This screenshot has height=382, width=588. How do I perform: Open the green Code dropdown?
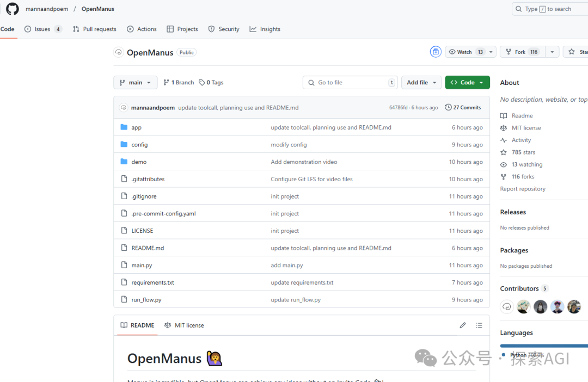(x=467, y=83)
